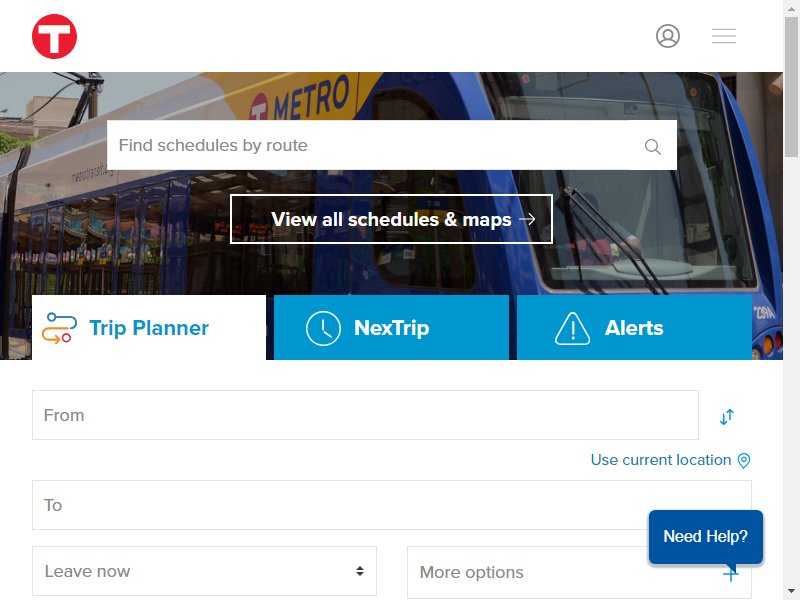Open the hamburger navigation menu

[724, 36]
